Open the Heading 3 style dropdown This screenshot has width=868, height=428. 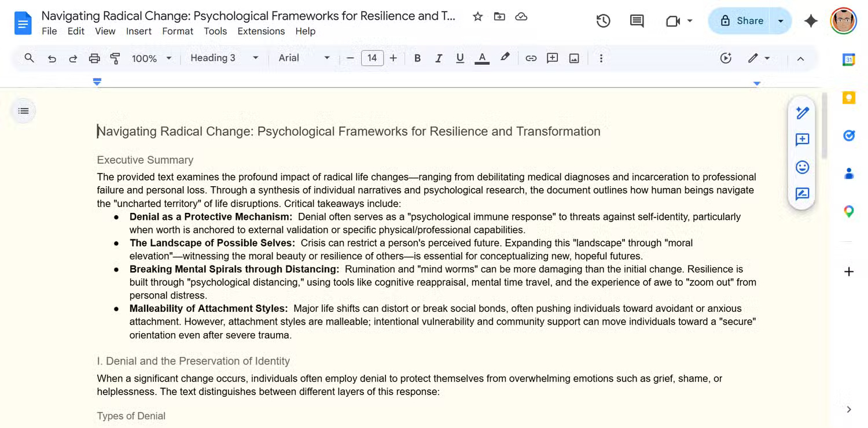[x=224, y=58]
